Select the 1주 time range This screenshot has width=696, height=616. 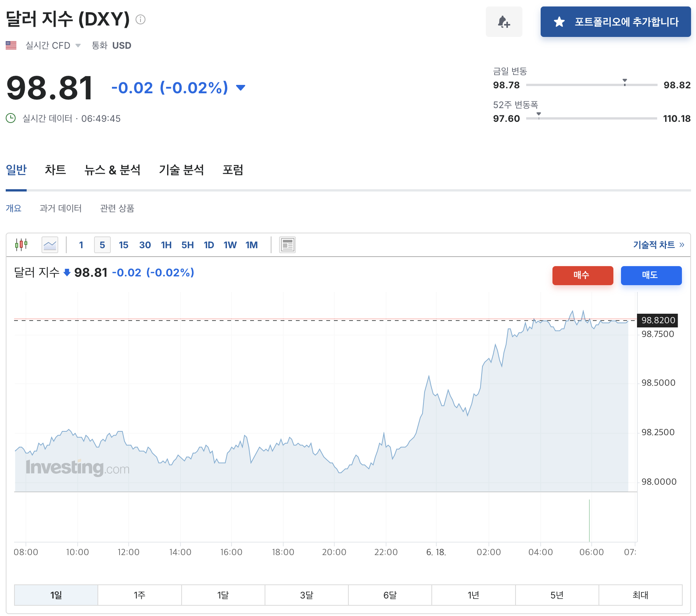pos(139,595)
